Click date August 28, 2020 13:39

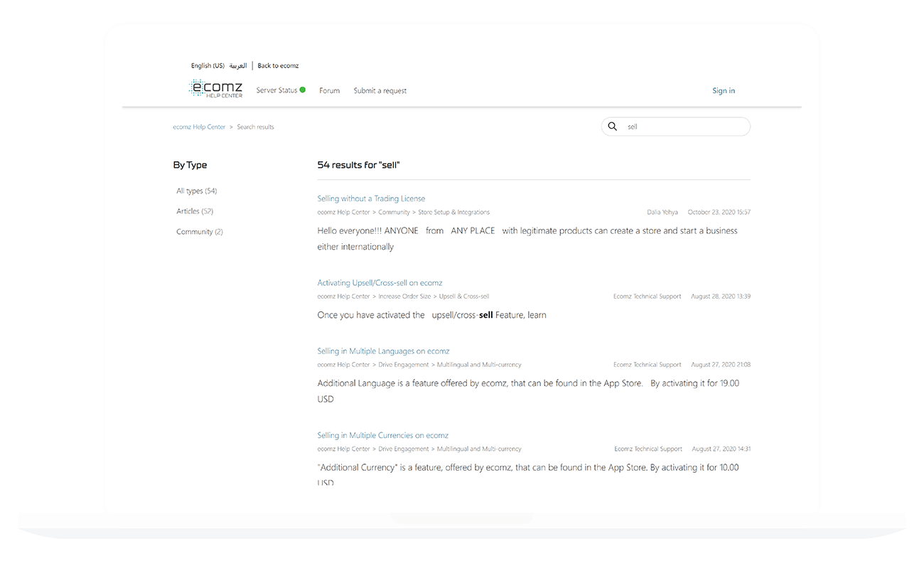coord(721,296)
